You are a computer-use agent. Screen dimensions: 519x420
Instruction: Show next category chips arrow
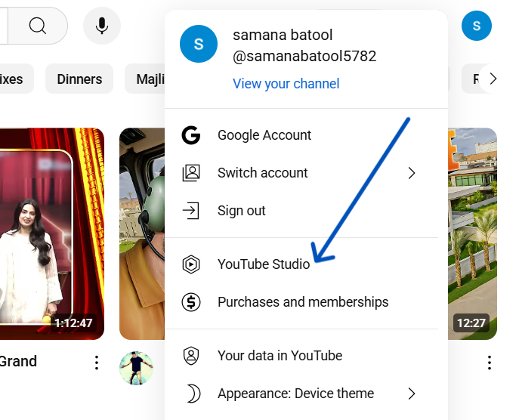coord(493,79)
